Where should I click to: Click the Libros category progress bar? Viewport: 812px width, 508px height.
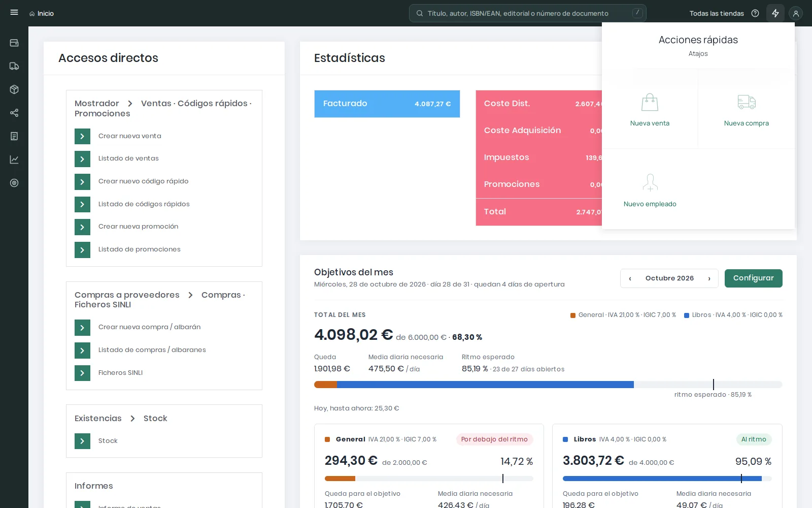point(667,479)
